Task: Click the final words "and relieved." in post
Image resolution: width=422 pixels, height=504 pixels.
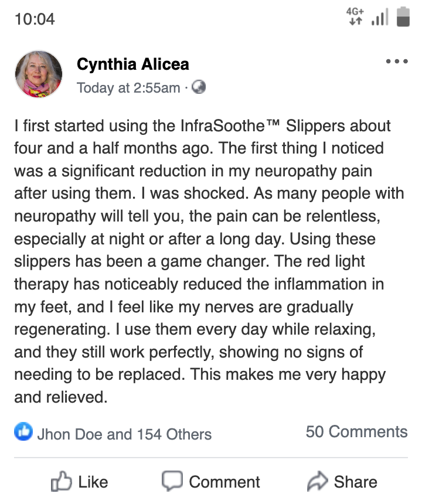Action: pyautogui.click(x=61, y=397)
